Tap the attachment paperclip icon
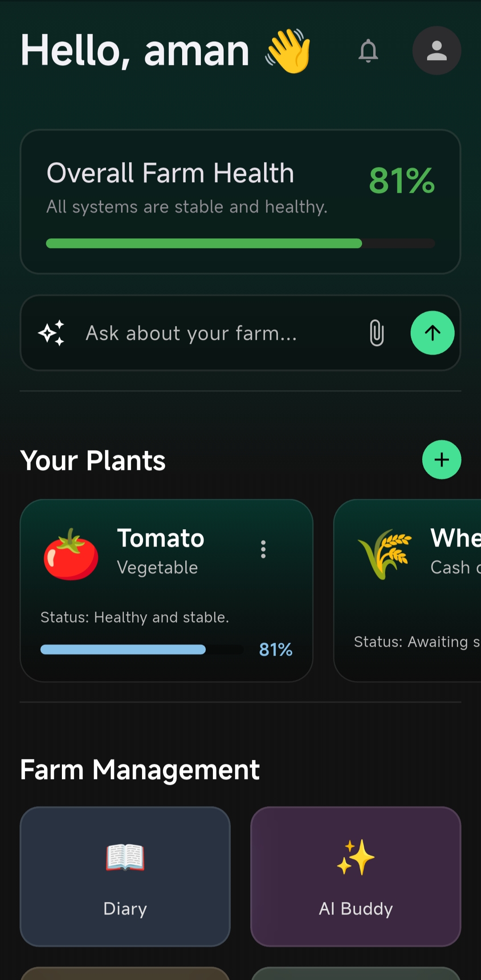This screenshot has width=481, height=980. (x=376, y=333)
